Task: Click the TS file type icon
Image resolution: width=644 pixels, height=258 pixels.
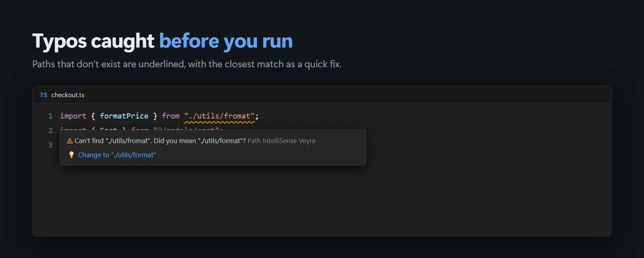Action: [x=43, y=95]
